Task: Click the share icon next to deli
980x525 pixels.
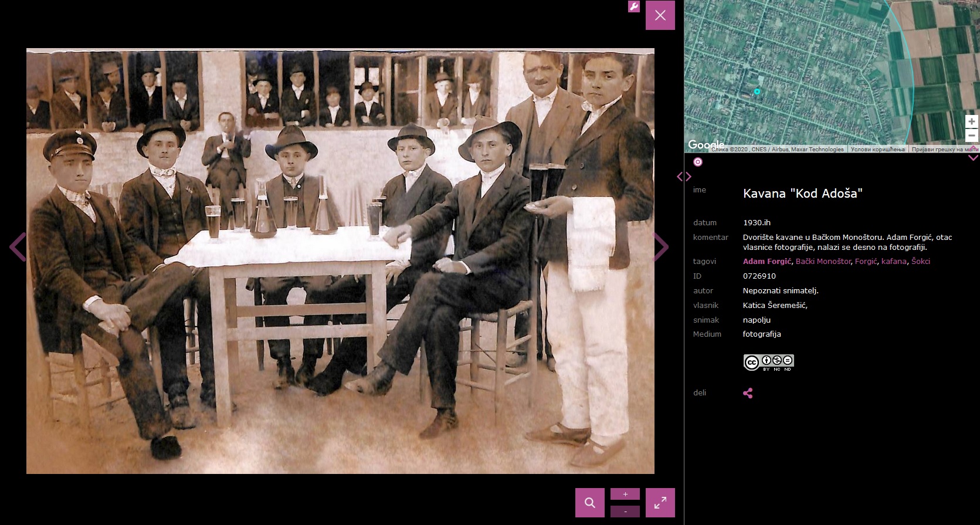Action: coord(748,393)
